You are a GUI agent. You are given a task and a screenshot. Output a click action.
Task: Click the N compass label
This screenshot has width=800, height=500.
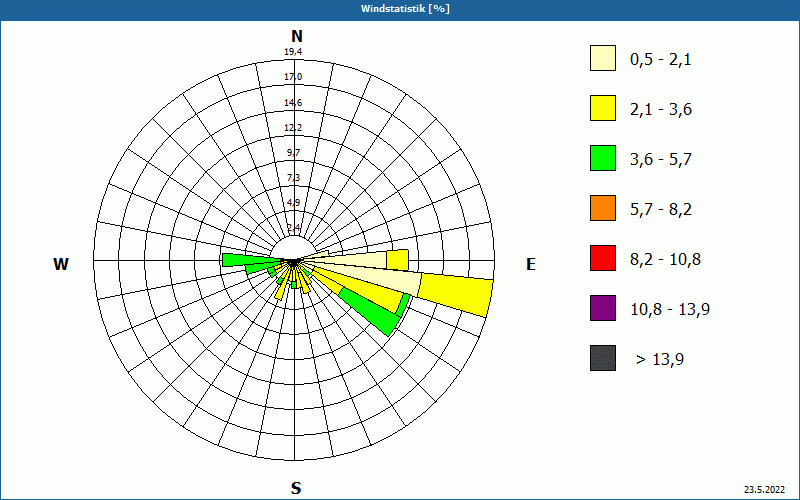click(296, 36)
